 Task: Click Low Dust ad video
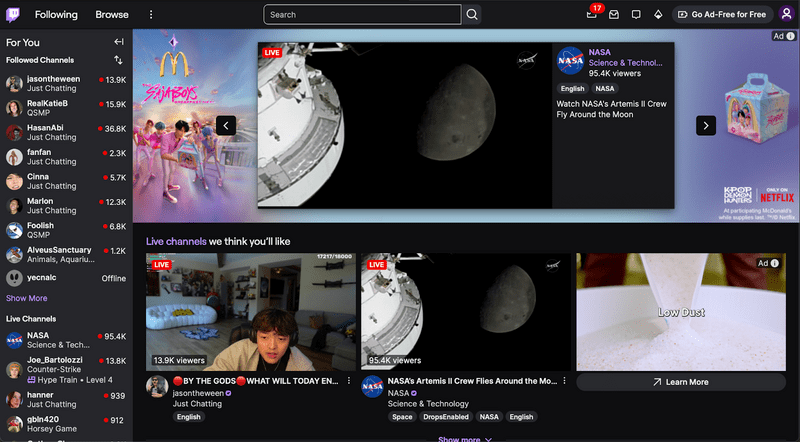681,312
